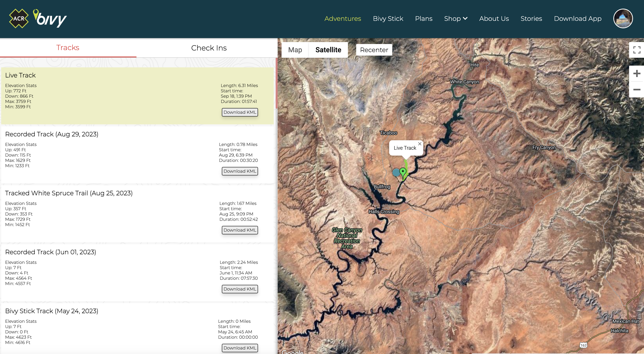Click 'Max: 3759 Ft' elevation stat
This screenshot has width=644, height=354.
(x=18, y=101)
